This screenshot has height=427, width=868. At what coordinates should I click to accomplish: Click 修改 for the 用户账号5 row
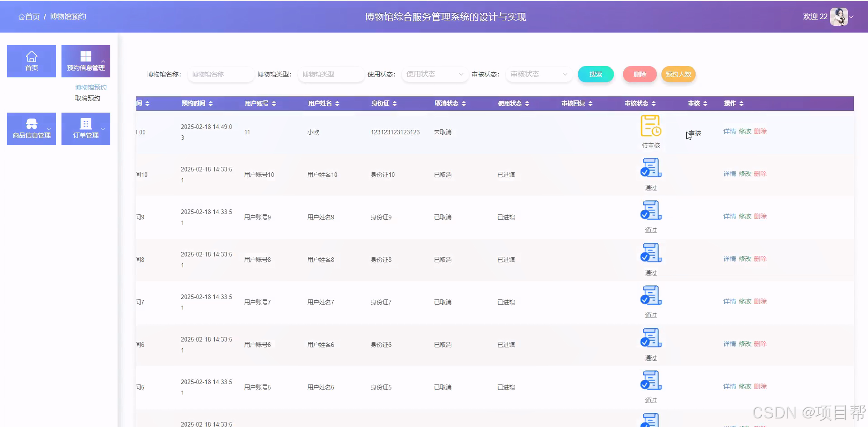pyautogui.click(x=745, y=386)
